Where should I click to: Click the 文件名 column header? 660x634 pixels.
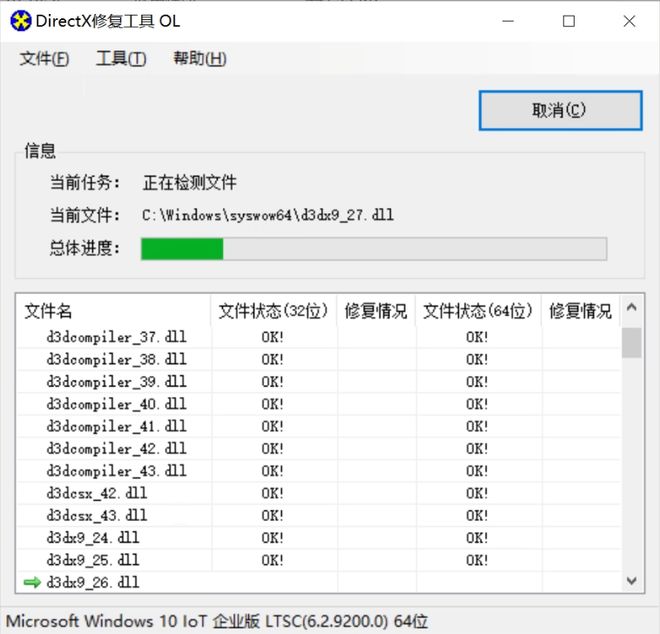coord(113,311)
